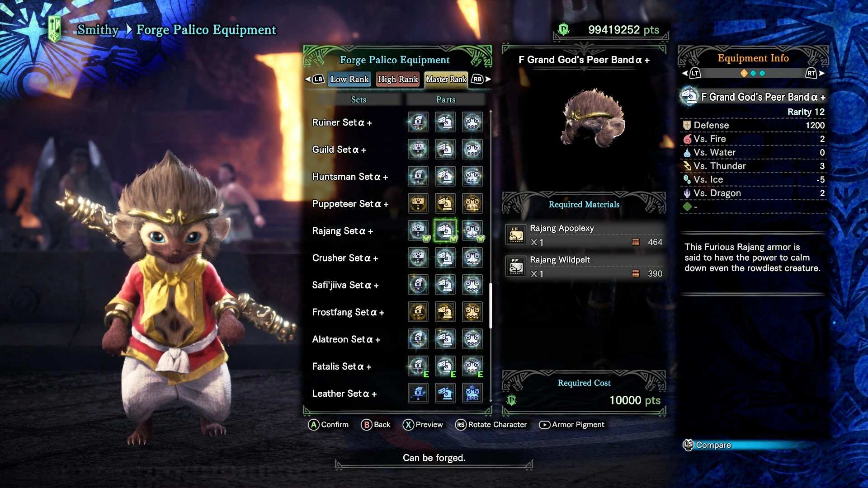This screenshot has width=868, height=488.
Task: Open the Master Rank tab
Action: (x=446, y=79)
